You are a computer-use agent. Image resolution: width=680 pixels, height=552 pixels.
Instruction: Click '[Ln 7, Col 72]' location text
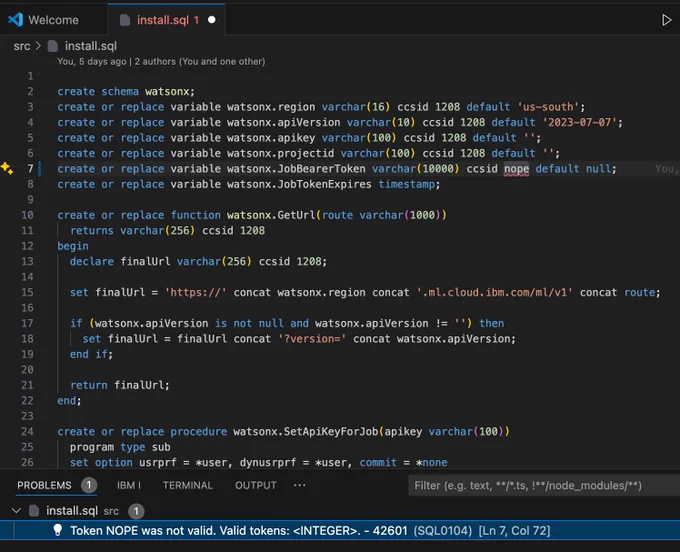[x=514, y=531]
